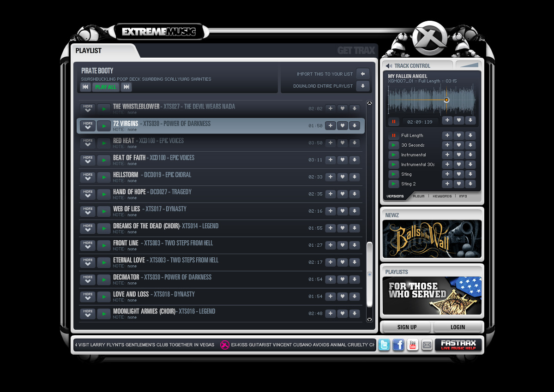554x392 pixels.
Task: Favorite the Sting 2 version
Action: click(x=459, y=184)
